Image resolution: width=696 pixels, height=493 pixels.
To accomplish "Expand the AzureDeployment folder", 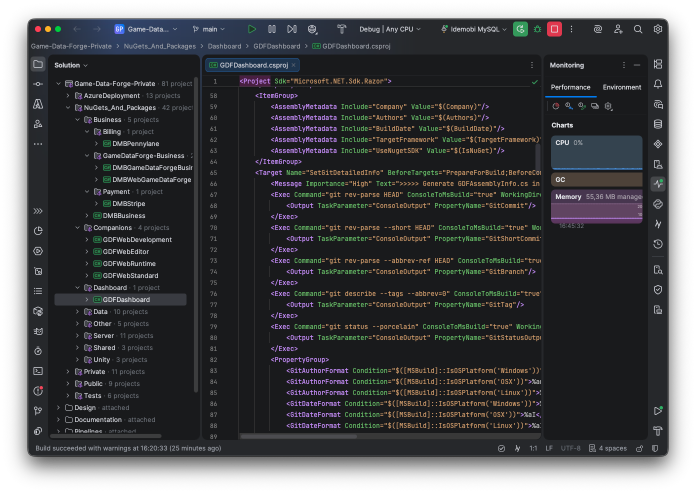I will [68, 95].
